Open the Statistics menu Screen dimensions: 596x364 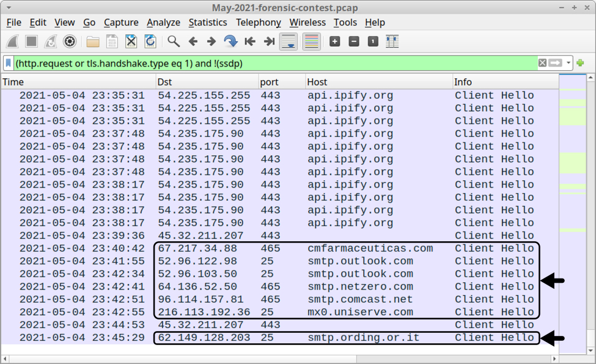coord(207,23)
